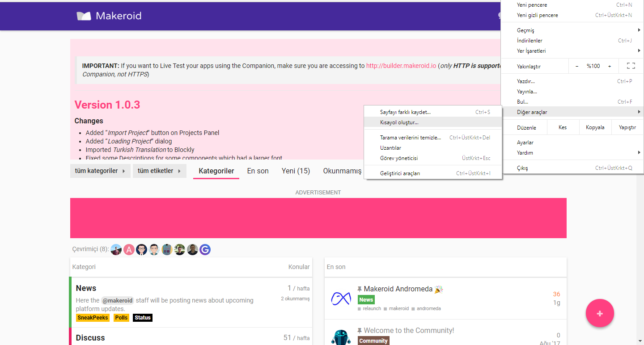Expand the Yer İşaretleri submenu
644x345 pixels.
(x=572, y=51)
